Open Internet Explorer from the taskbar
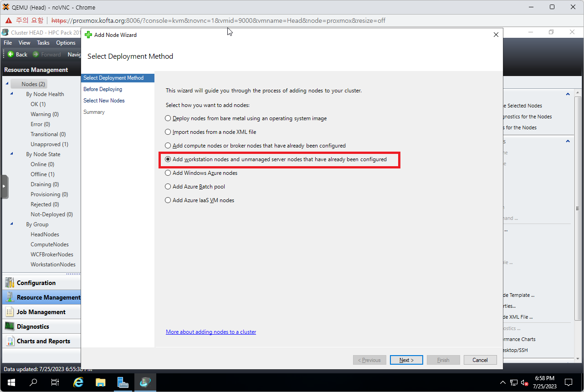Viewport: 584px width, 392px height. click(78, 382)
